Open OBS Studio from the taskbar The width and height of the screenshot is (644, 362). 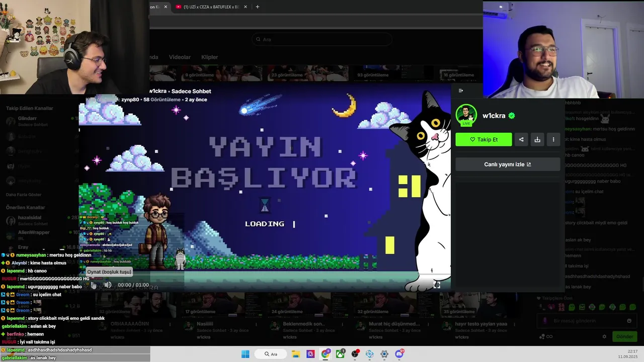[x=355, y=354]
